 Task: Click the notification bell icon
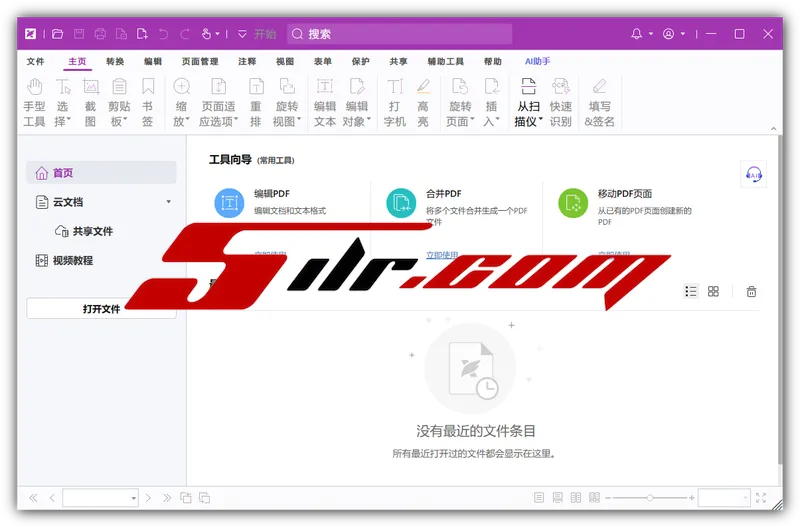636,34
